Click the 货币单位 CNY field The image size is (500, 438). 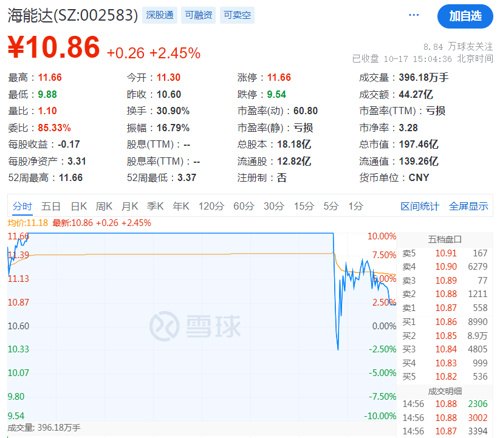(x=394, y=178)
